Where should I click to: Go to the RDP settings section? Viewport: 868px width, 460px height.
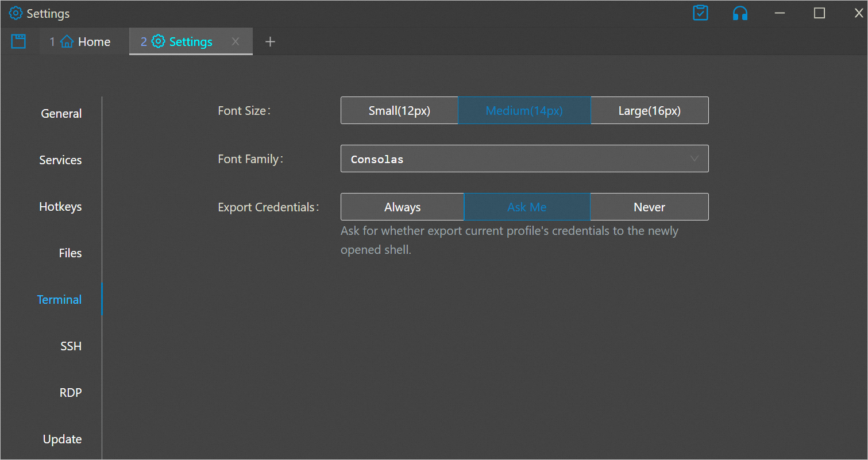click(x=71, y=393)
